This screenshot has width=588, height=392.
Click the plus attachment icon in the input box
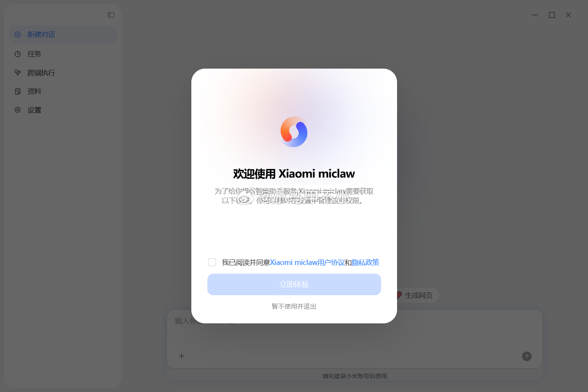[181, 356]
